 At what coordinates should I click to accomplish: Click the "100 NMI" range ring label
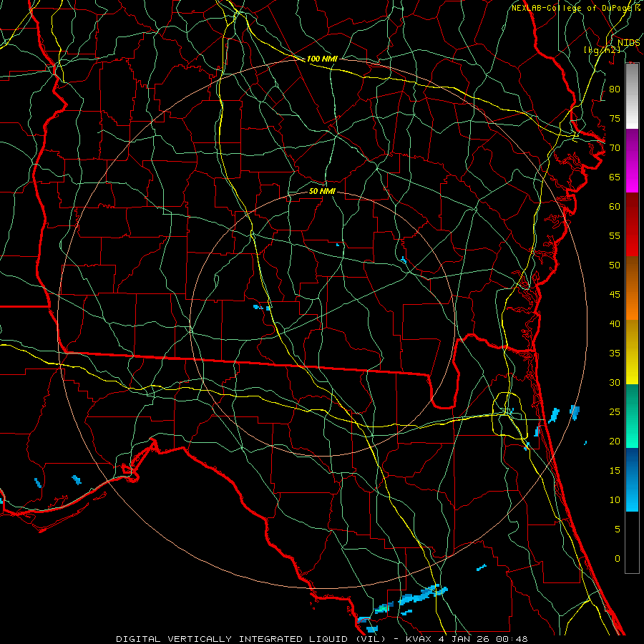(322, 59)
